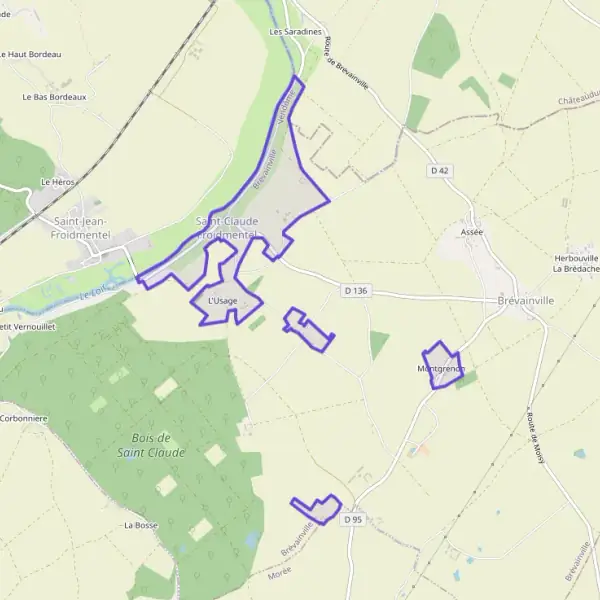Click the D 42 road shield
Viewport: 600px width, 600px height.
point(440,171)
